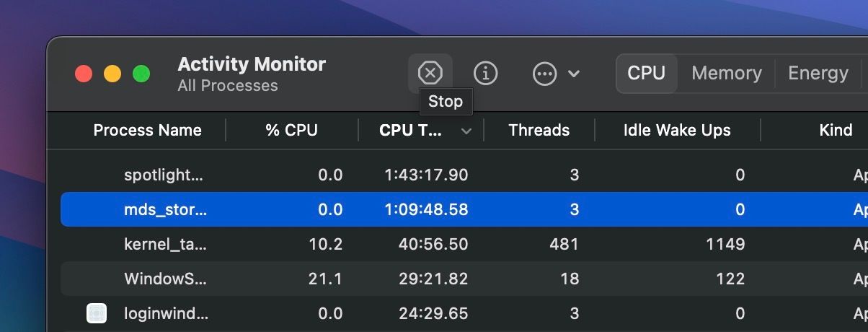Screen dimensions: 868x332
Task: Open the Energy tab
Action: (x=818, y=73)
